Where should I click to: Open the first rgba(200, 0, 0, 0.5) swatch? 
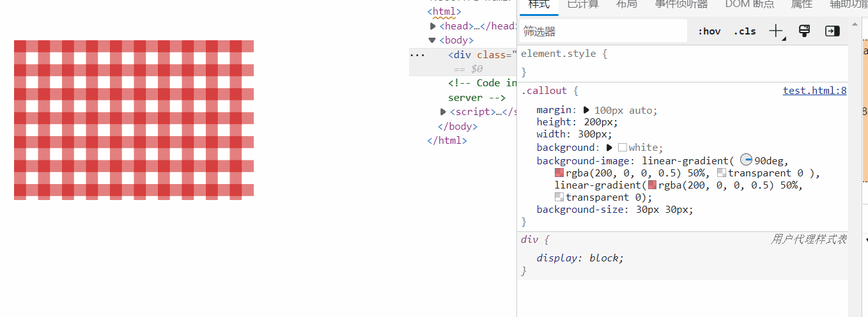pos(559,173)
